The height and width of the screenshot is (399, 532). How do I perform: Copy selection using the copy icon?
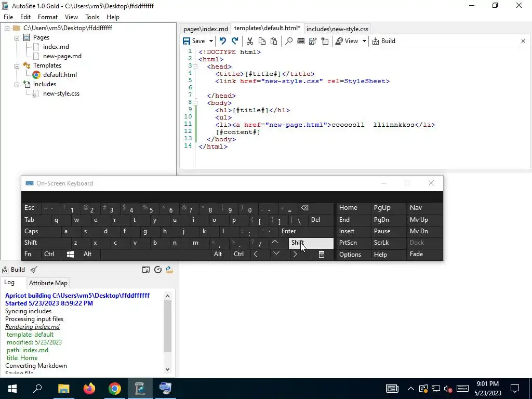[x=262, y=41]
